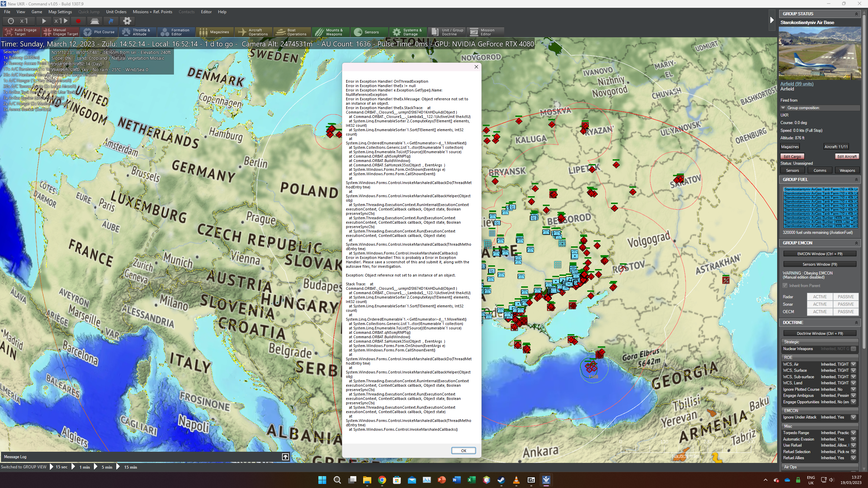Screen dimensions: 868x488
Task: Click the red Record button
Action: tap(78, 21)
